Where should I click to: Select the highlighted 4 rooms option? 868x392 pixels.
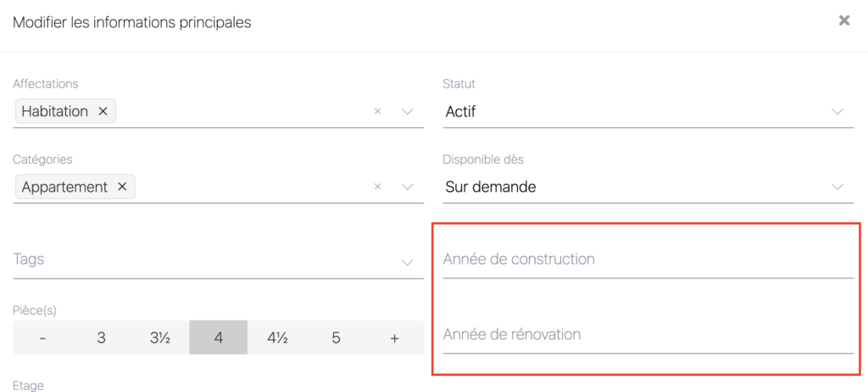tap(219, 338)
